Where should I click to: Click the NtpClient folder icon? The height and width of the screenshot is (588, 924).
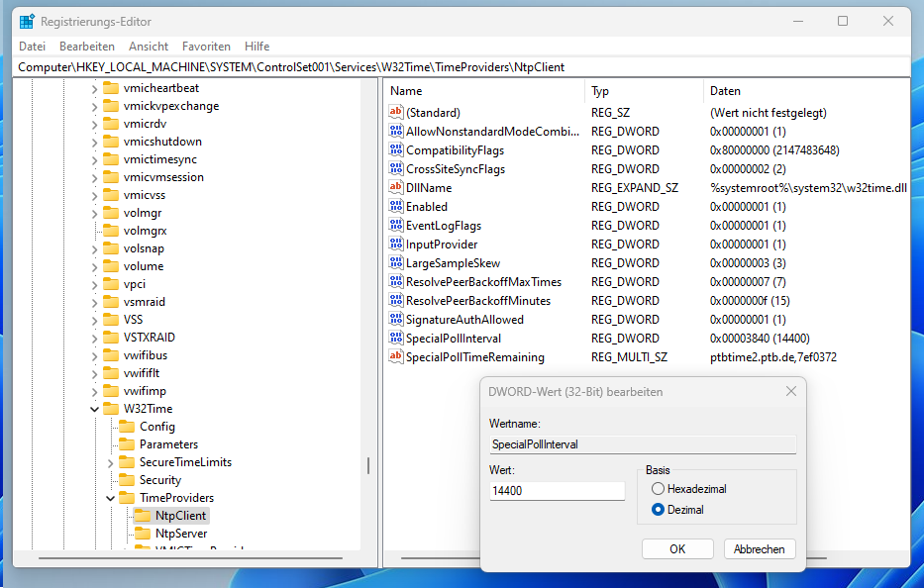(x=143, y=516)
